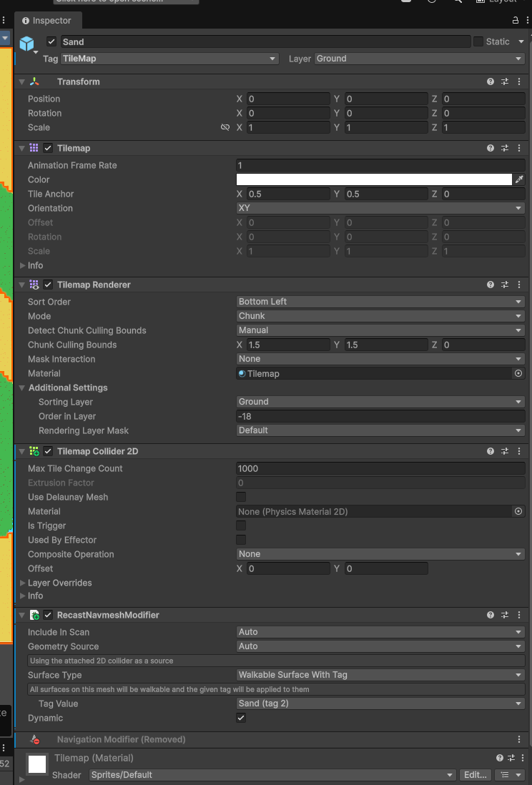Viewport: 532px width, 785px height.
Task: Click Scale constrain proportions link icon
Action: (x=225, y=128)
